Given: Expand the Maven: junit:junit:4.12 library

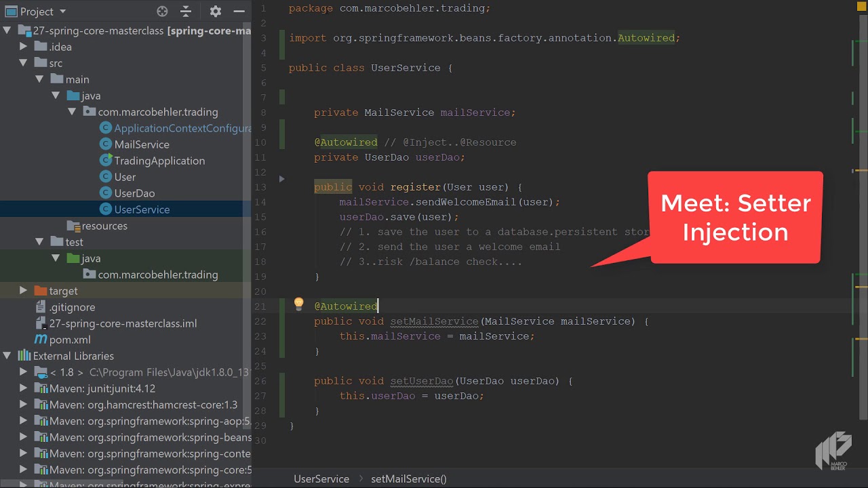Looking at the screenshot, I should [x=24, y=388].
